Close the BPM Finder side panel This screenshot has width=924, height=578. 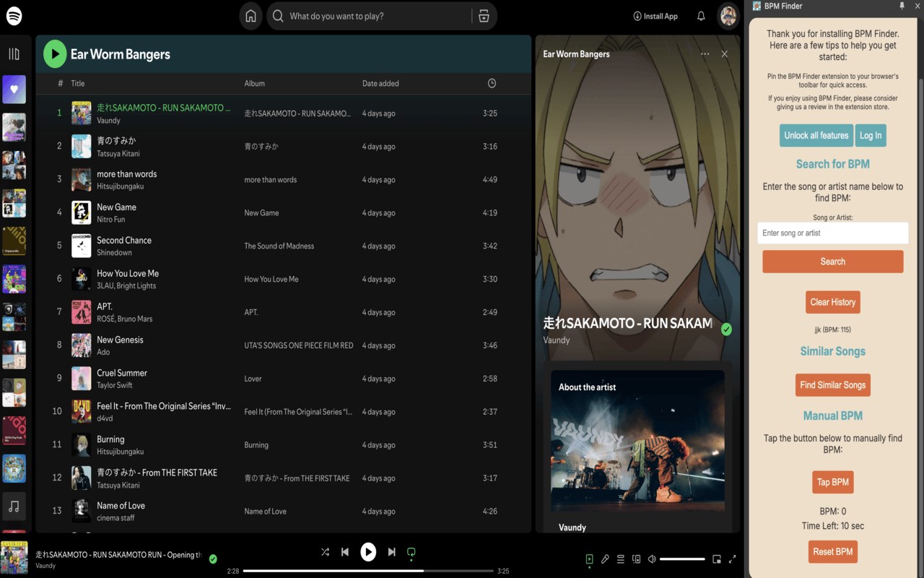pos(916,6)
